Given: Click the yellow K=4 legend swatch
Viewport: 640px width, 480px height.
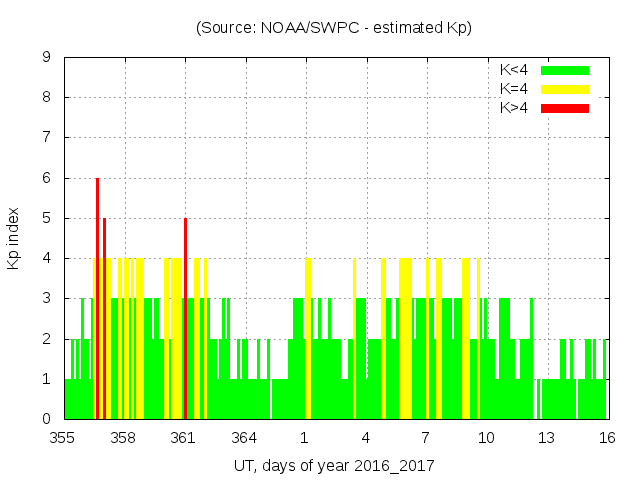Looking at the screenshot, I should (x=565, y=89).
